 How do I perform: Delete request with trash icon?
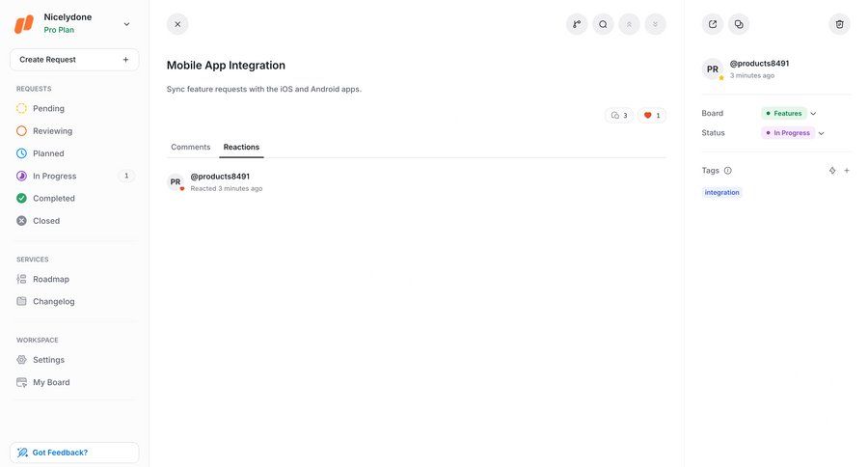839,24
